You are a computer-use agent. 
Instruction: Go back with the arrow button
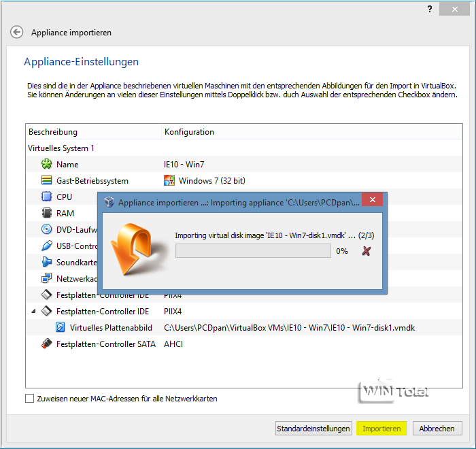17,32
